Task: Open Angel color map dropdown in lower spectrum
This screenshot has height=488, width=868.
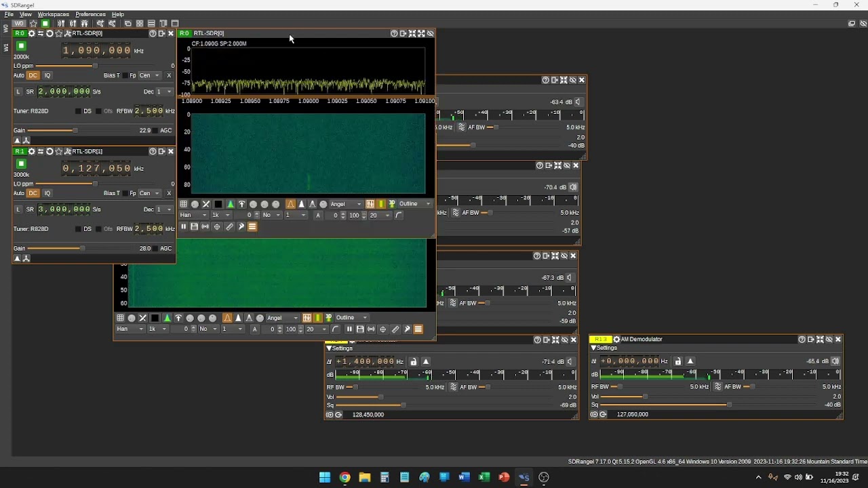Action: tap(283, 318)
